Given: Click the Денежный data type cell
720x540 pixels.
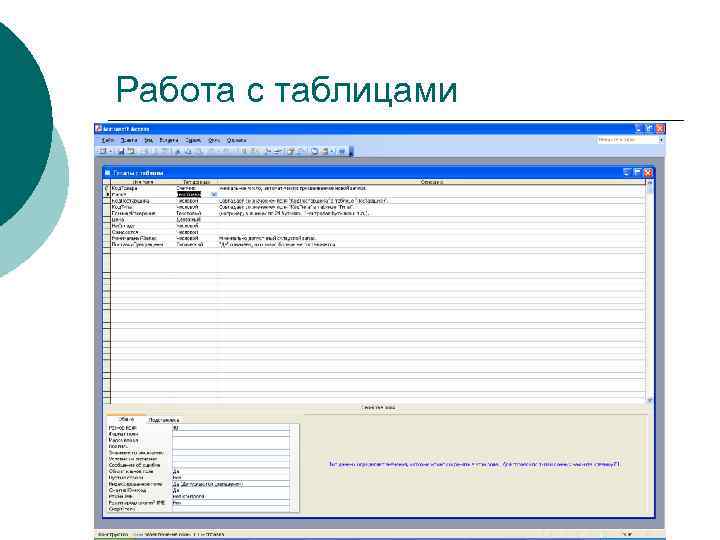Looking at the screenshot, I should (x=197, y=219).
